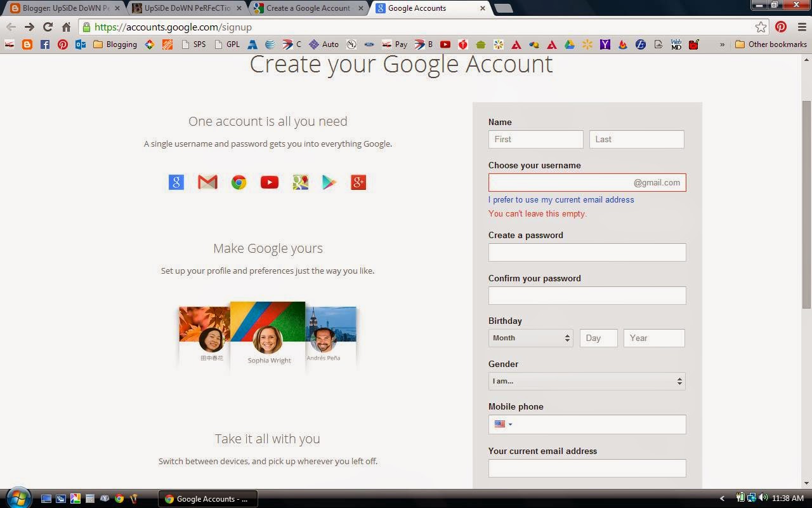
Task: Open the AT&T globe bookmark
Action: point(270,44)
